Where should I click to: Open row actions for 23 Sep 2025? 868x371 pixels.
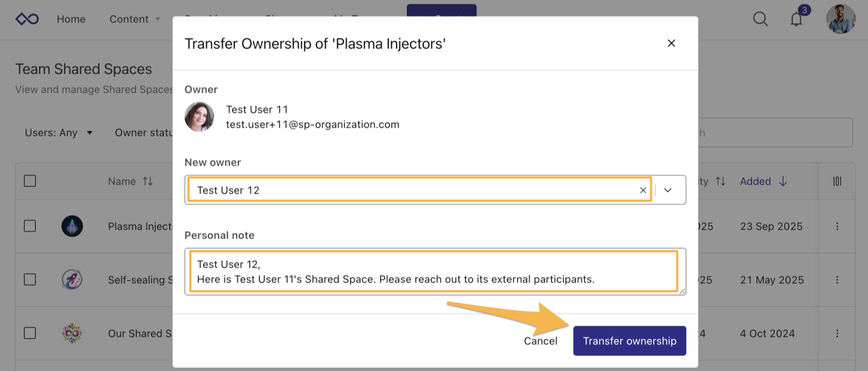coord(837,226)
